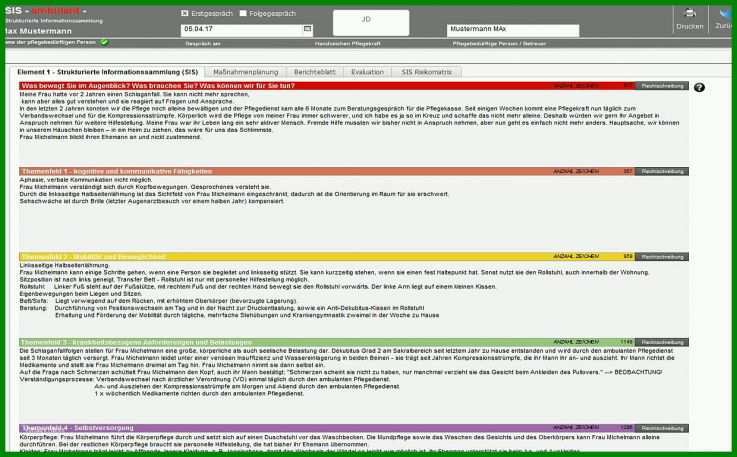Click 'Pflegebedürftige Person / Betreuer' label
The width and height of the screenshot is (737, 457).
point(499,44)
